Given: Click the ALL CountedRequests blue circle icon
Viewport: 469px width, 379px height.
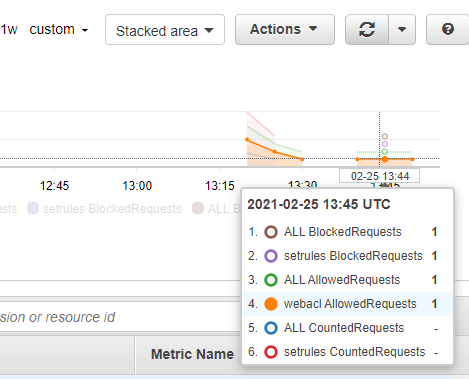Looking at the screenshot, I should click(x=271, y=328).
